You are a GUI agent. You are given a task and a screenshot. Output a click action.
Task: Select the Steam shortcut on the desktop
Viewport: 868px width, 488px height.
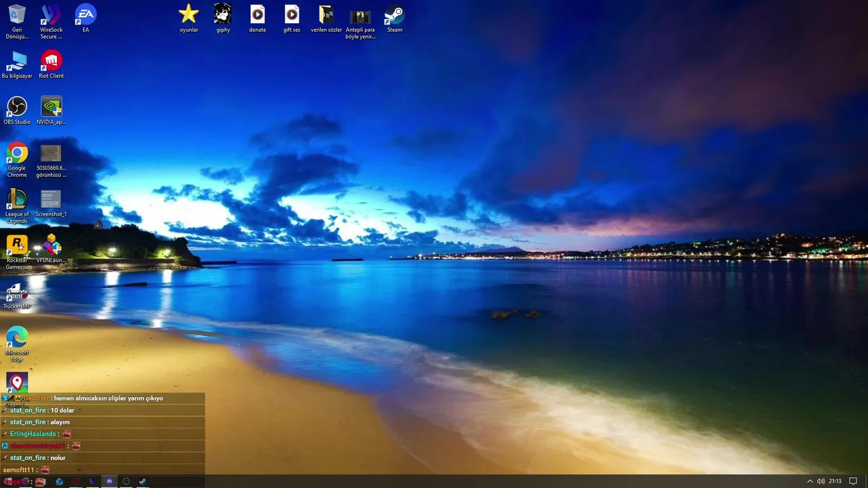click(x=395, y=18)
